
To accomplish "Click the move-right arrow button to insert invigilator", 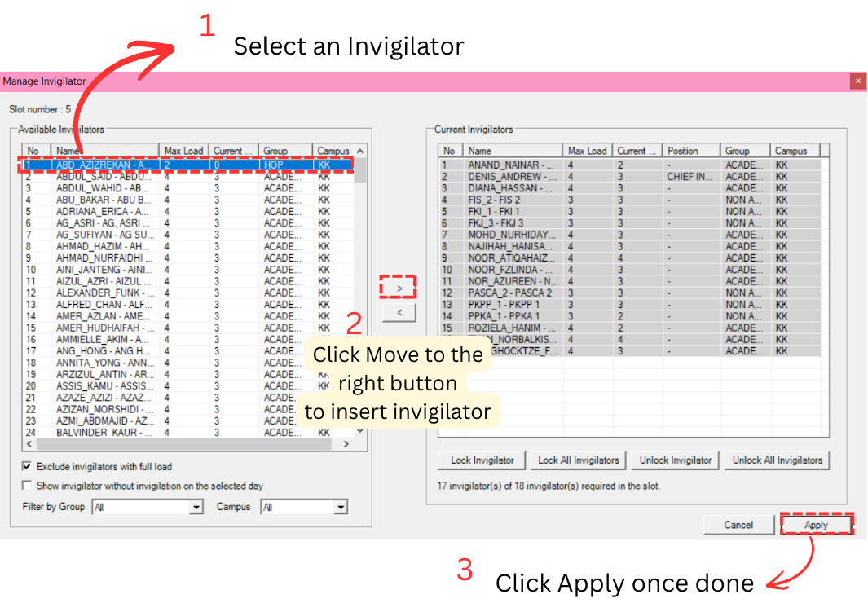I will click(398, 288).
